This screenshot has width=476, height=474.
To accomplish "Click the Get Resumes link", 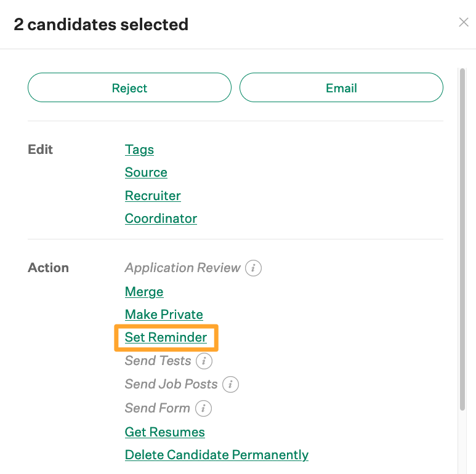I will 164,432.
